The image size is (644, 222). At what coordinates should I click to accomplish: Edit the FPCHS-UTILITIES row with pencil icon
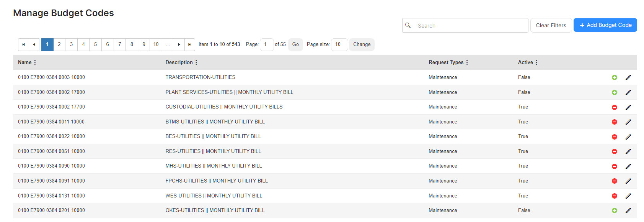(x=628, y=181)
